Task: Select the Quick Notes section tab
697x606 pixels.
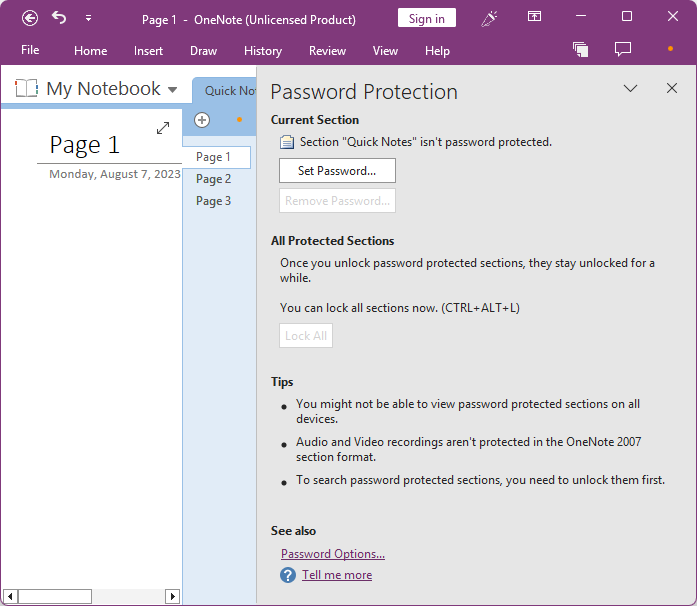Action: click(x=226, y=91)
